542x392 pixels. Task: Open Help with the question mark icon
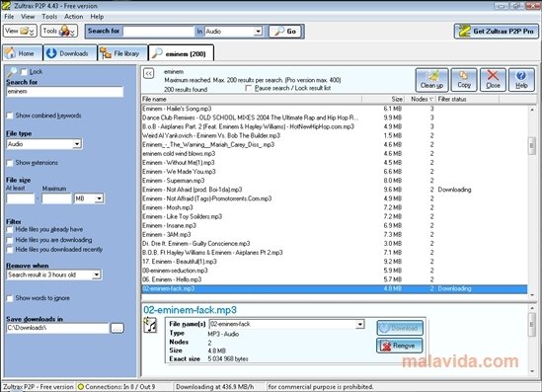(x=521, y=80)
